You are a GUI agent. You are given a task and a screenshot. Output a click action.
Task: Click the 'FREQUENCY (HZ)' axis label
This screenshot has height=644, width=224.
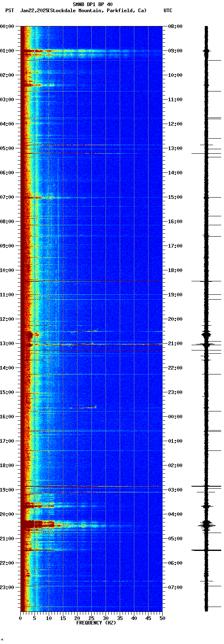[96, 623]
